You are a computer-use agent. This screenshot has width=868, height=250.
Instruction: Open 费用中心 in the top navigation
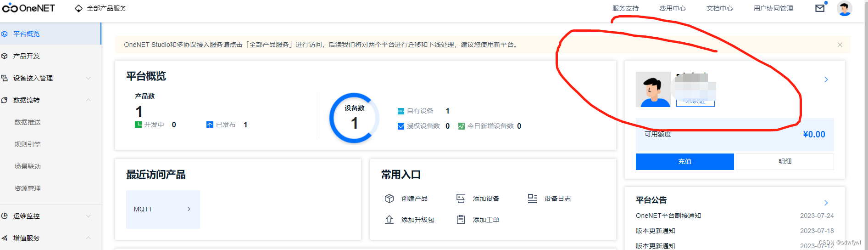[673, 8]
